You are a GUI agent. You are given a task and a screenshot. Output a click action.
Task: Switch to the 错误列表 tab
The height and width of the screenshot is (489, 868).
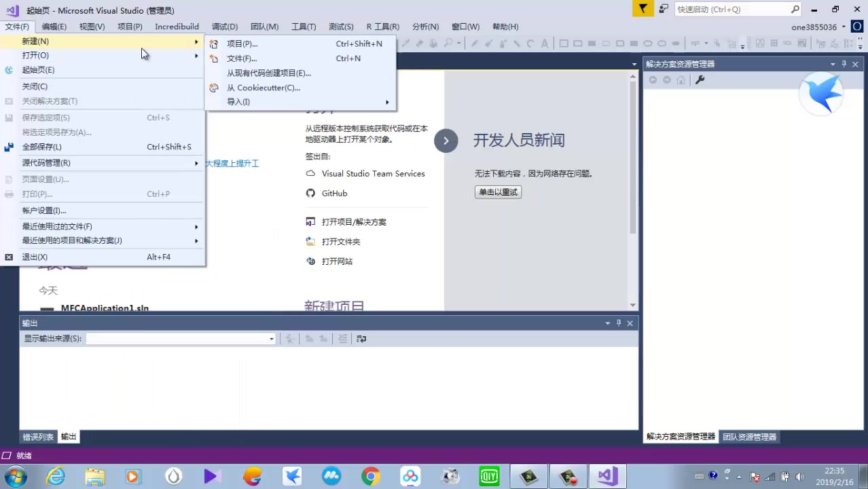38,437
